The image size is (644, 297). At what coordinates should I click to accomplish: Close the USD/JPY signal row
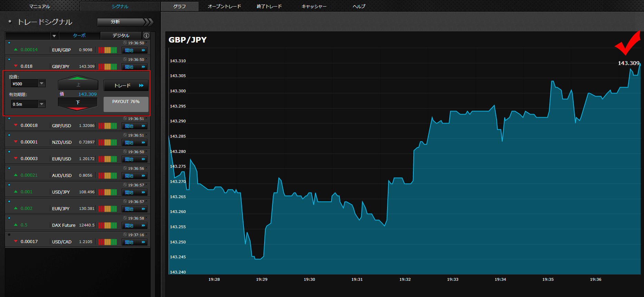146,185
